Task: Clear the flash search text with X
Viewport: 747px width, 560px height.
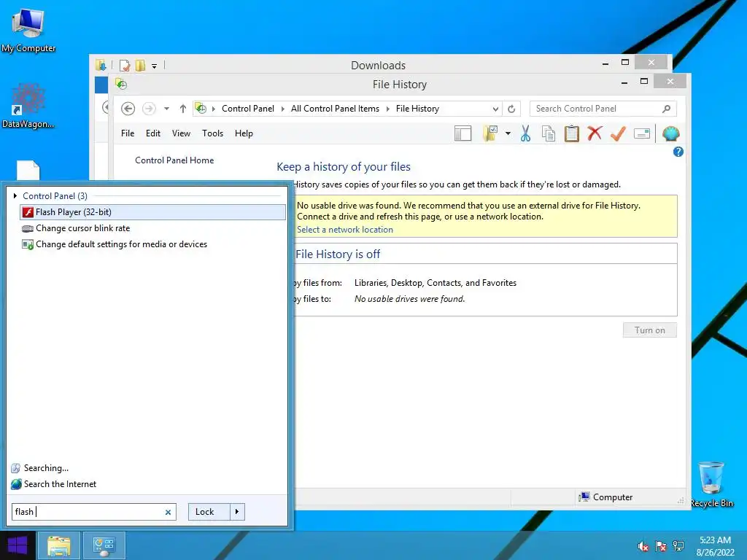Action: point(168,512)
